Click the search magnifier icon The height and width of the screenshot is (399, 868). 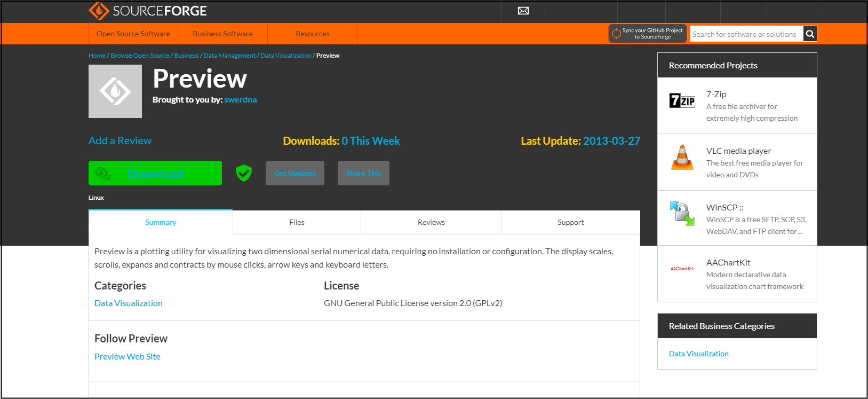tap(809, 34)
